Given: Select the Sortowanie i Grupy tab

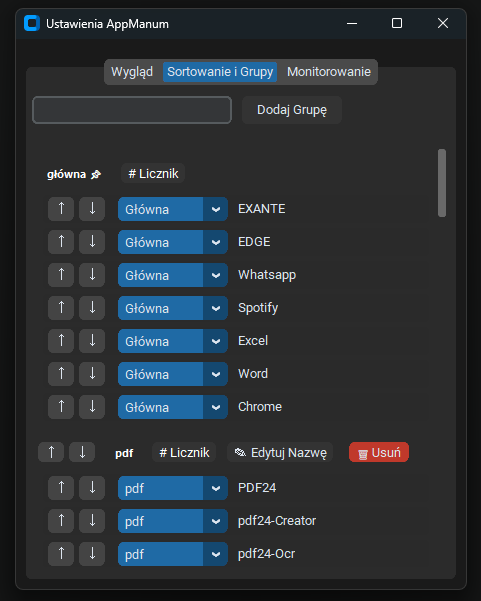Looking at the screenshot, I should pyautogui.click(x=220, y=72).
